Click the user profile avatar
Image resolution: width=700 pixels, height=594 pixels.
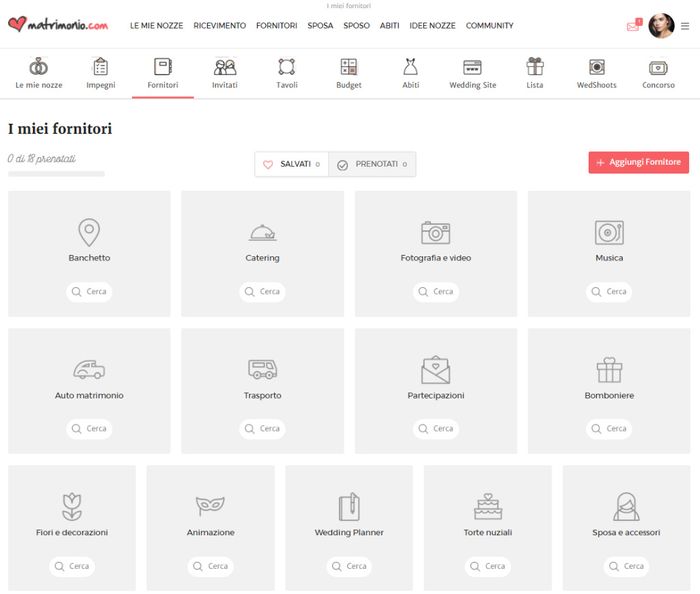coord(660,26)
